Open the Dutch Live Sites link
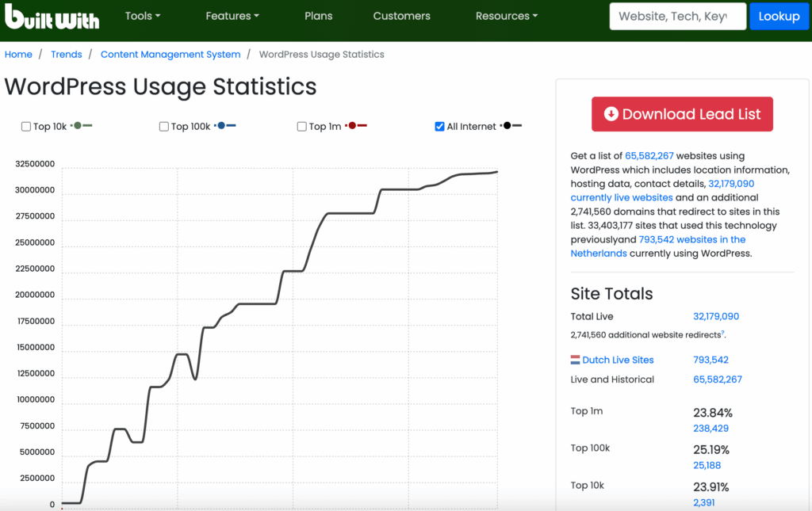Screen dimensions: 812x511 [618, 360]
